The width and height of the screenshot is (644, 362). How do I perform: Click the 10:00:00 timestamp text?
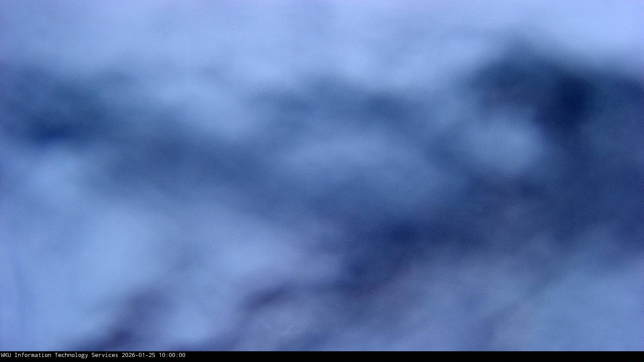[172, 355]
